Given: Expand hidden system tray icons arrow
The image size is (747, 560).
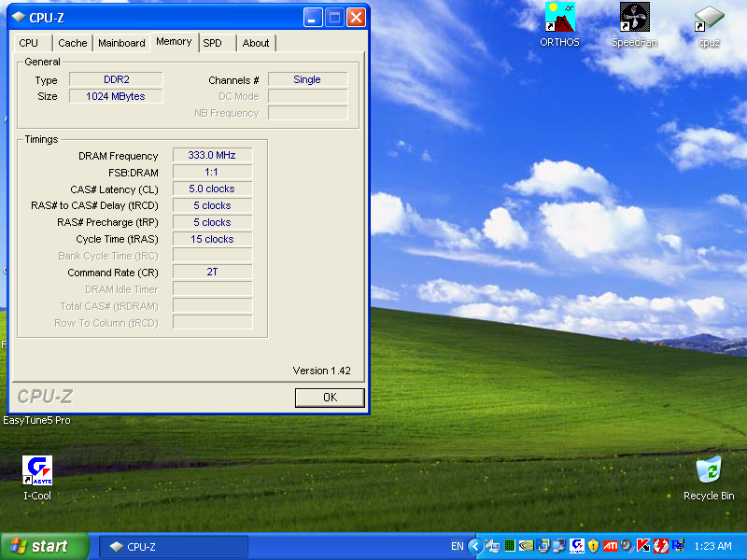Looking at the screenshot, I should point(475,546).
